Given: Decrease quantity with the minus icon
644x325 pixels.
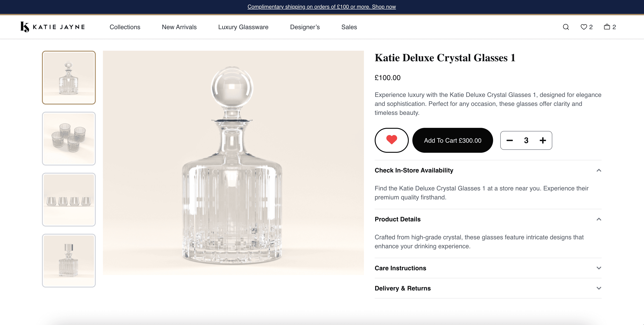Looking at the screenshot, I should pos(510,140).
